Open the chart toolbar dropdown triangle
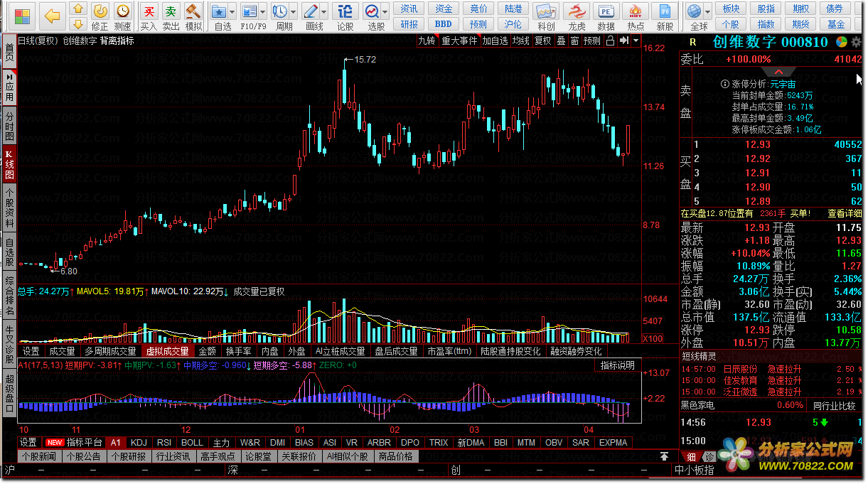 click(636, 41)
